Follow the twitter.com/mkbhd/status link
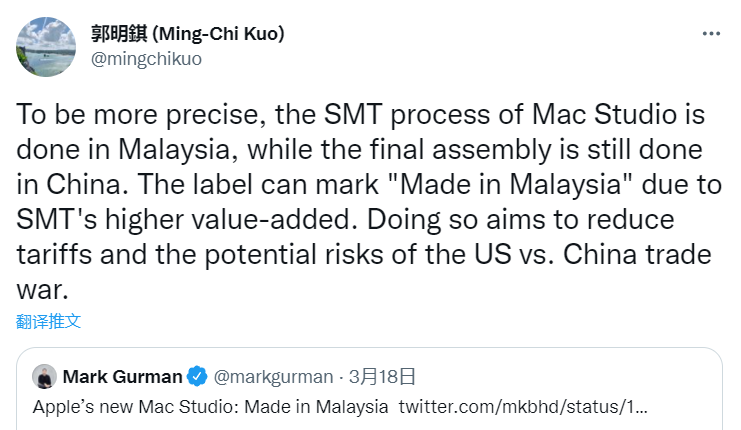Screen dimensions: 741x430 click(x=522, y=408)
